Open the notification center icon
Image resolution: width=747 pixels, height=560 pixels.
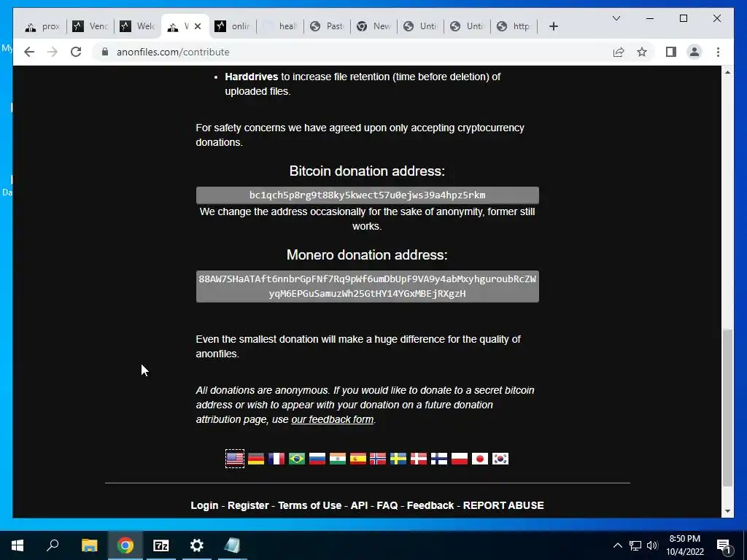[x=724, y=545]
